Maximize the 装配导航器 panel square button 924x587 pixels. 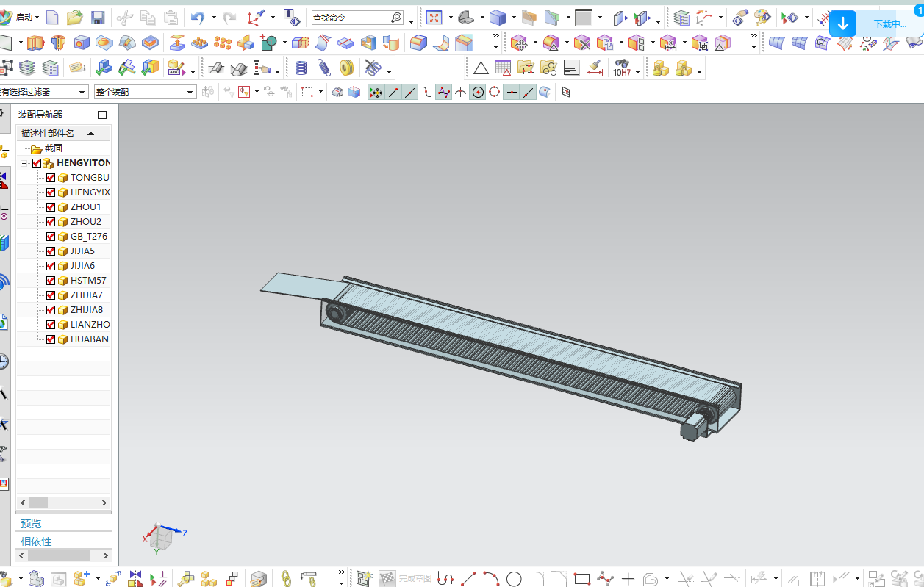[x=102, y=115]
